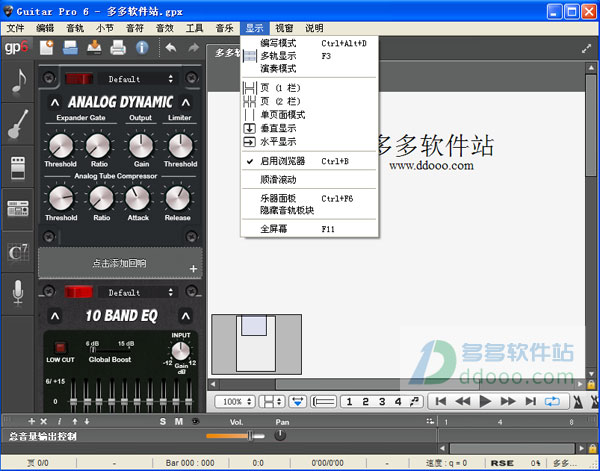Image resolution: width=600 pixels, height=471 pixels.
Task: Open track properties italic i icon
Action: [x=59, y=421]
